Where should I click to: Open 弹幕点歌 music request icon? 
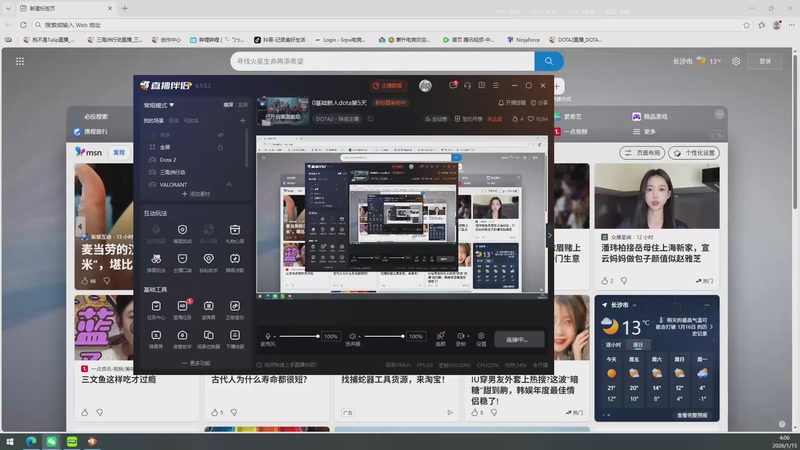coord(235,259)
